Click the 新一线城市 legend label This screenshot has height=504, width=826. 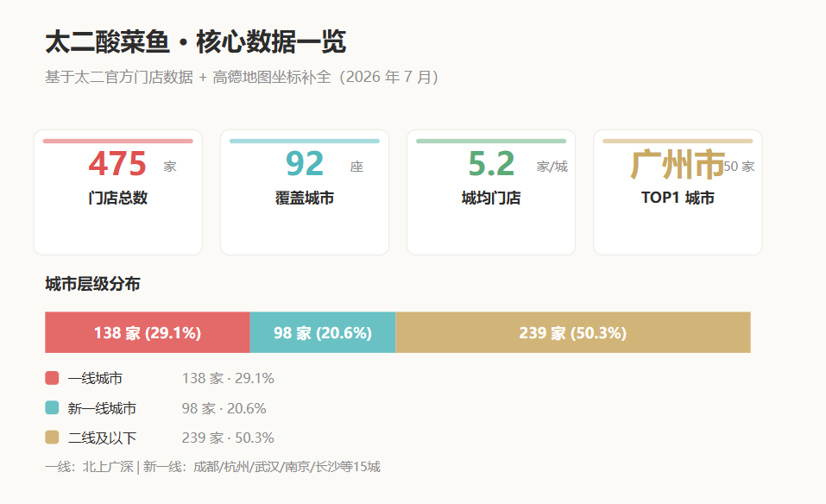pyautogui.click(x=102, y=408)
